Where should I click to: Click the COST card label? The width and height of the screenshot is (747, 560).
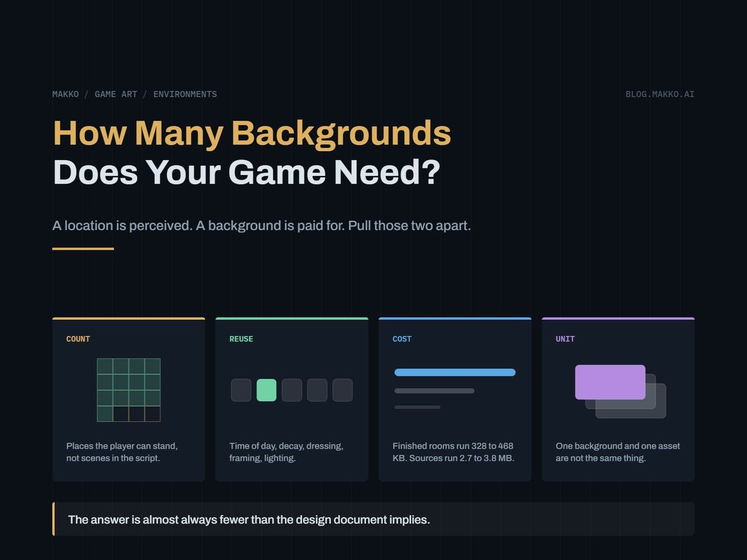[402, 339]
